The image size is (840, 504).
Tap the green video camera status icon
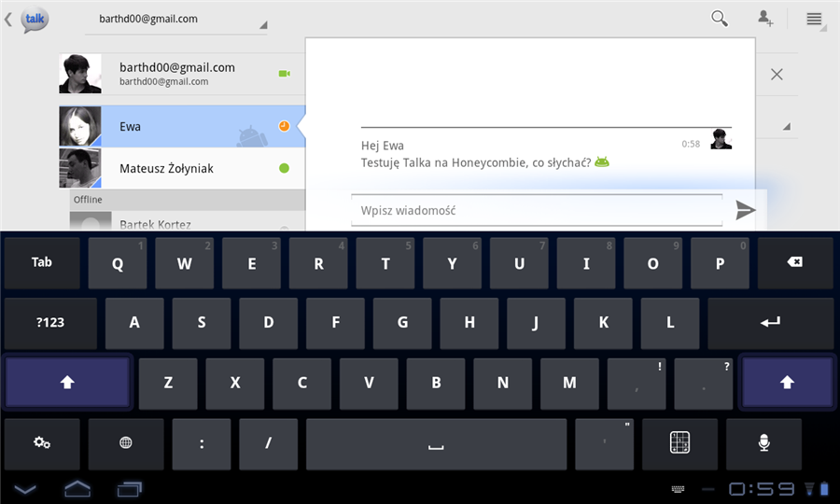(x=285, y=74)
